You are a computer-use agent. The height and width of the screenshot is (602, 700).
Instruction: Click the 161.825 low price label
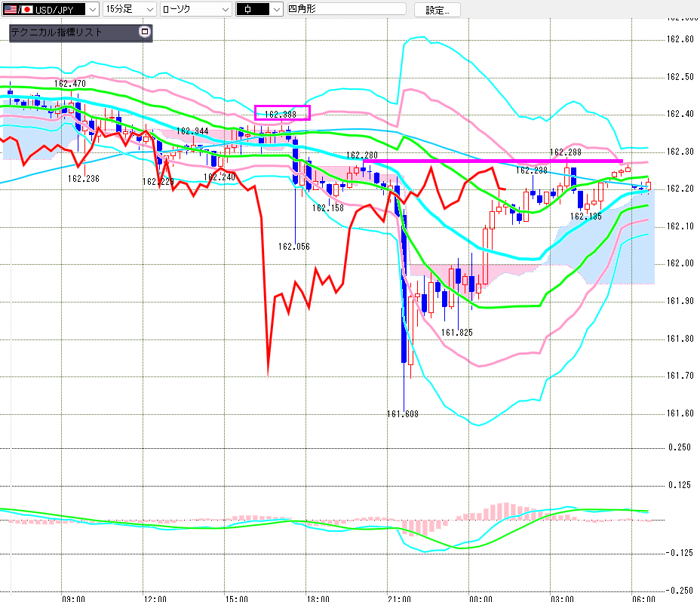click(456, 332)
